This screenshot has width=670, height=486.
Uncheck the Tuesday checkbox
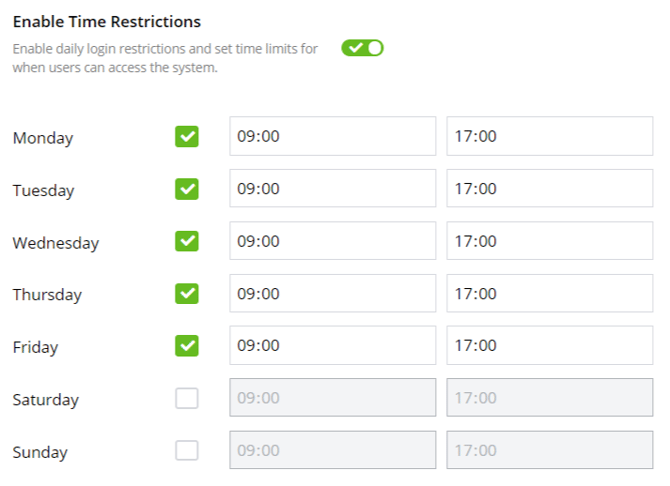(187, 189)
